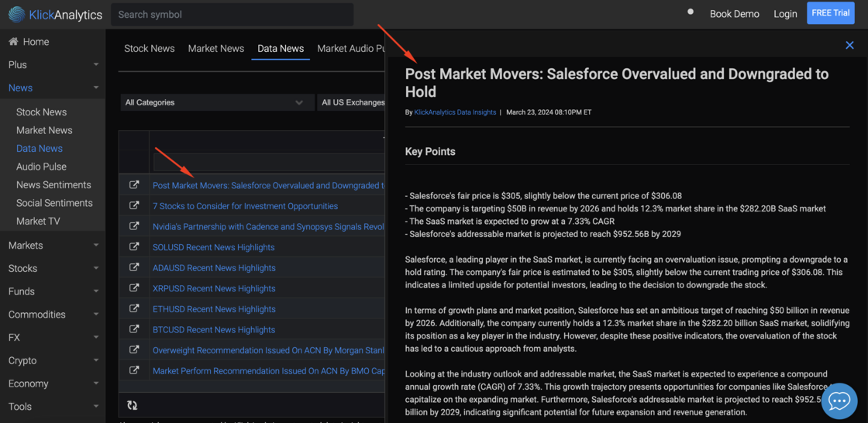Select Market TV in the sidebar
The image size is (868, 423).
click(38, 222)
